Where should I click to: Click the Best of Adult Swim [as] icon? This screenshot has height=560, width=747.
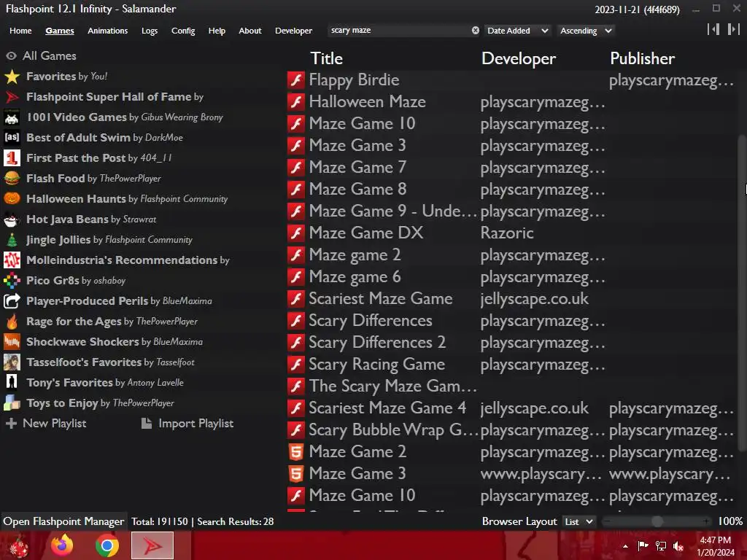pyautogui.click(x=12, y=138)
